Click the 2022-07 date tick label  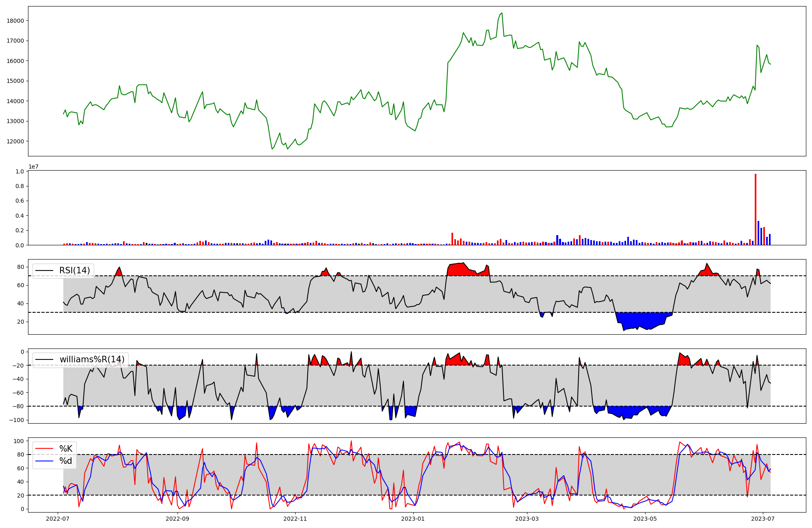pyautogui.click(x=58, y=519)
